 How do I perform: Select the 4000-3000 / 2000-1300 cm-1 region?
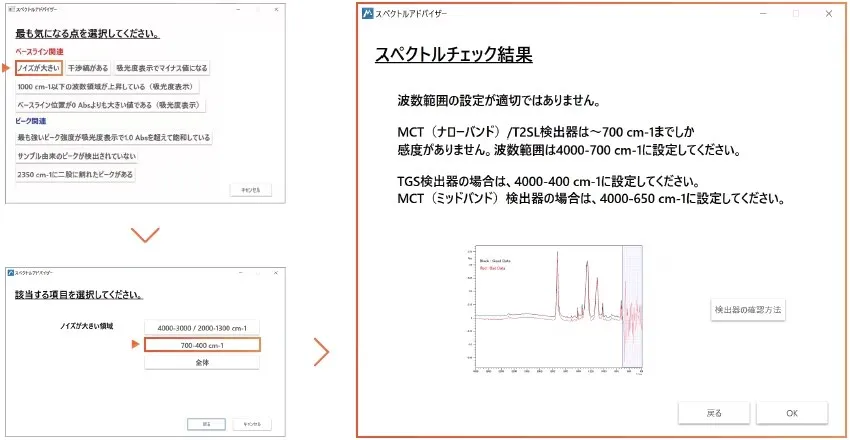201,327
